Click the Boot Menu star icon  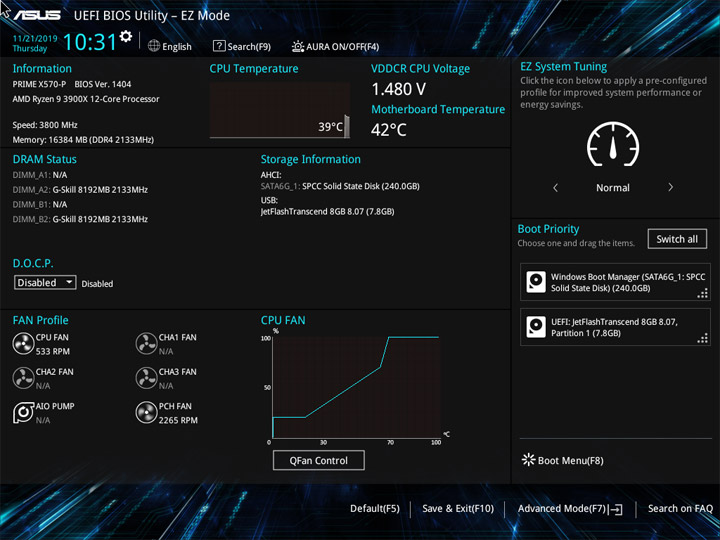529,460
